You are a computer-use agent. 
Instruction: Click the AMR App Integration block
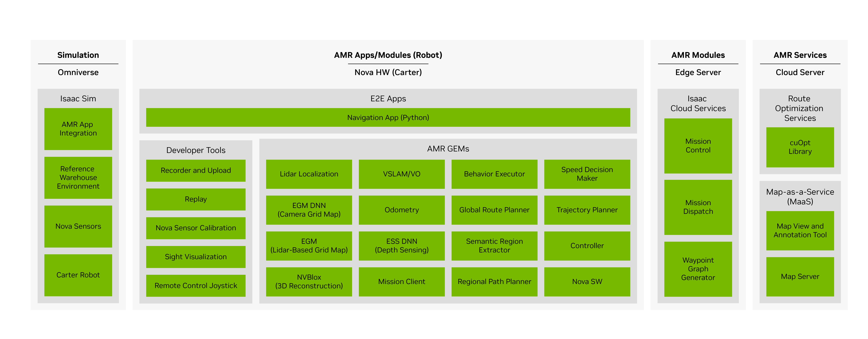pos(78,129)
